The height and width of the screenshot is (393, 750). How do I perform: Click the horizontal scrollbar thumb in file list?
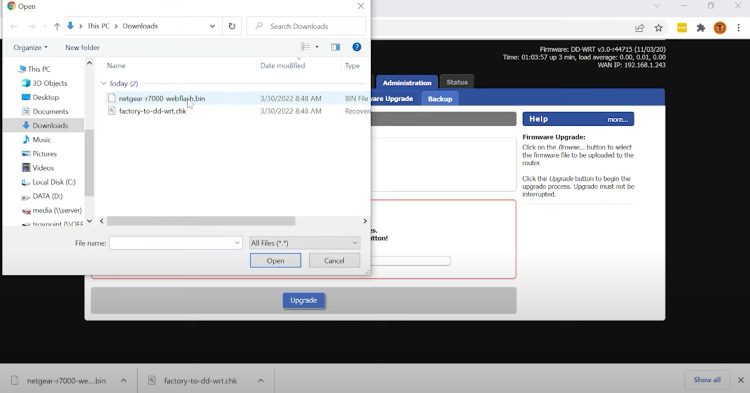[x=201, y=221]
